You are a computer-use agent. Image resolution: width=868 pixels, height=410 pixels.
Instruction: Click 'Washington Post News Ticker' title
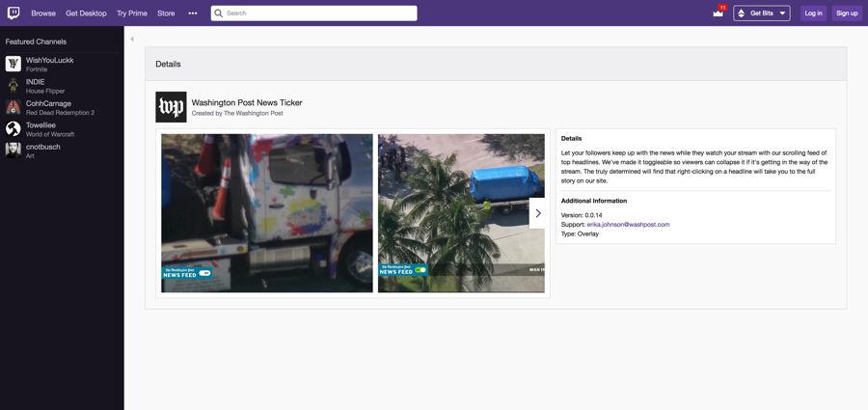247,102
